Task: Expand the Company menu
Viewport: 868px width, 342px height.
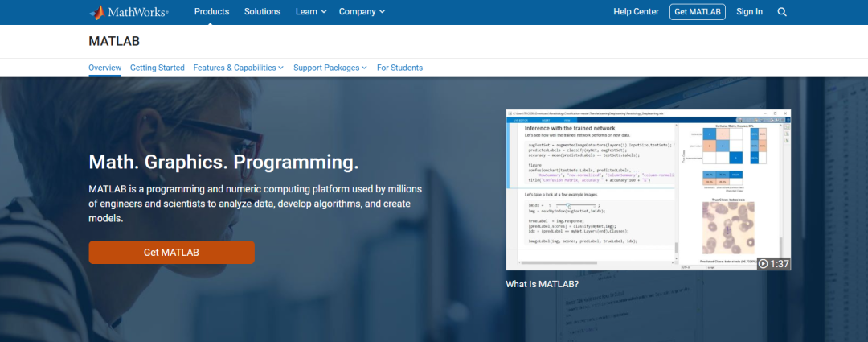Action: 362,11
